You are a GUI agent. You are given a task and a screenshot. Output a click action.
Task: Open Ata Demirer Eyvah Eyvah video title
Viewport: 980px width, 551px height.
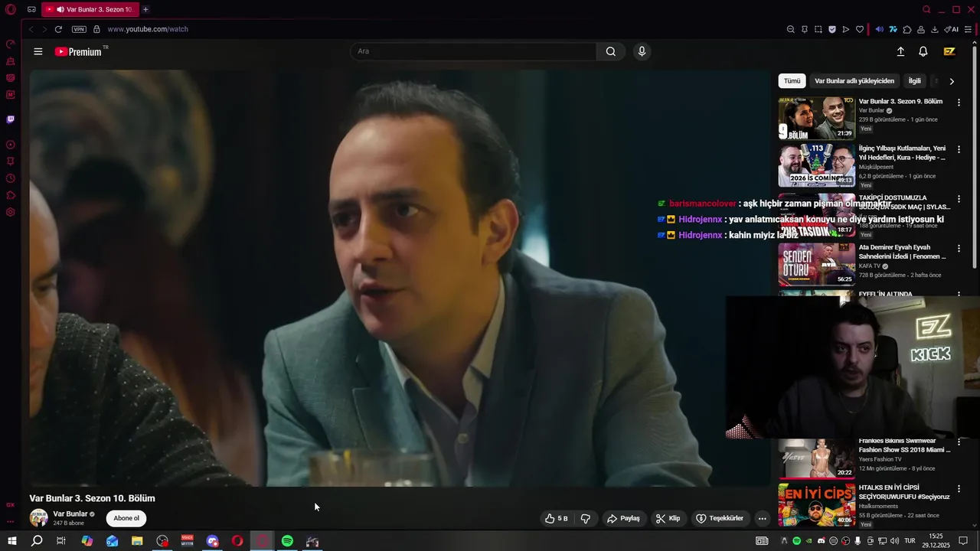(x=902, y=252)
